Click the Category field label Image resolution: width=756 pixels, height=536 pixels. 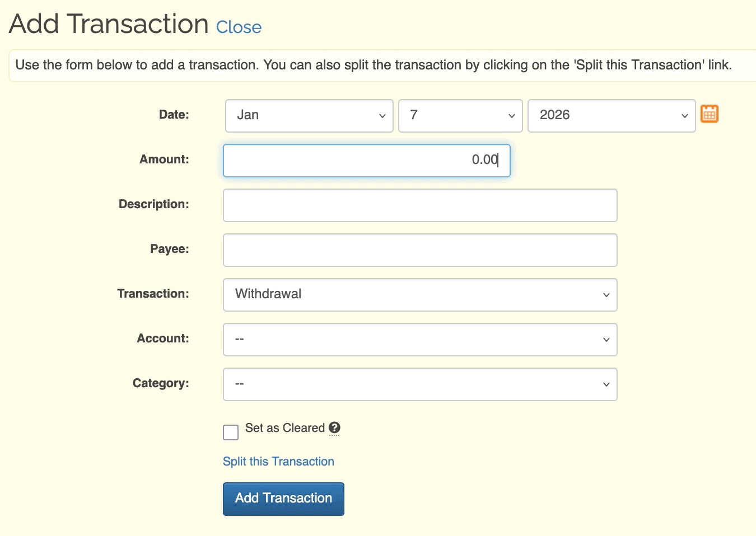click(x=161, y=383)
